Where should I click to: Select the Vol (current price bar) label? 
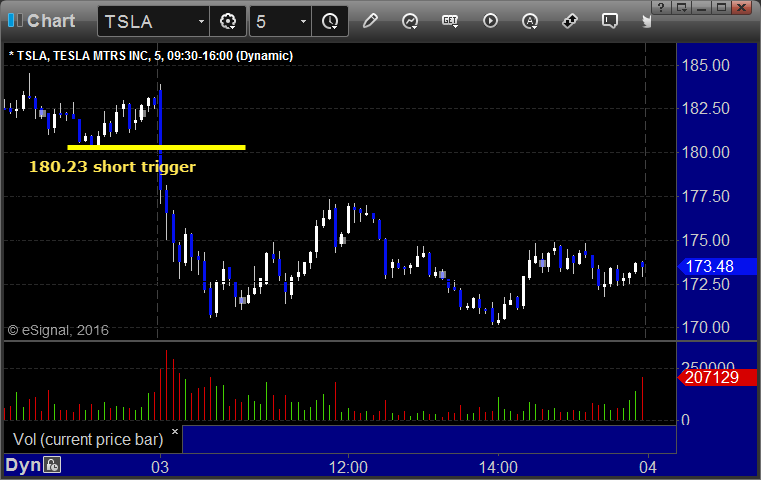88,439
